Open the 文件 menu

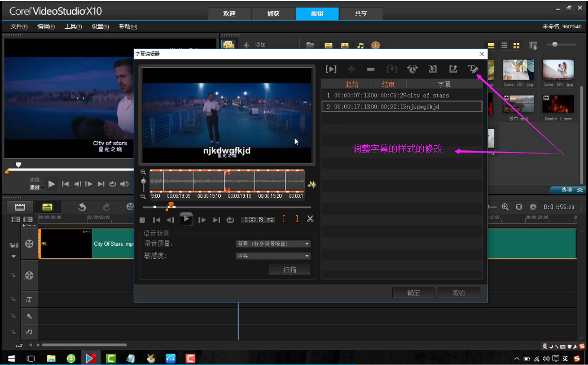coord(19,27)
